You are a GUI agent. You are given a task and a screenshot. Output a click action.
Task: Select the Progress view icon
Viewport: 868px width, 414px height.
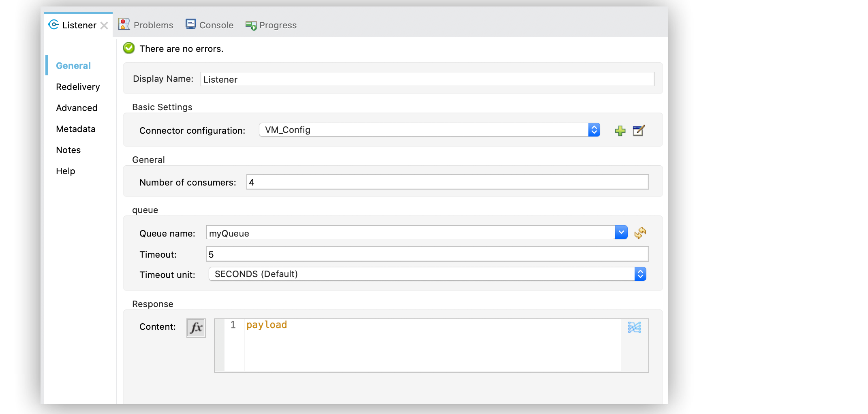250,24
